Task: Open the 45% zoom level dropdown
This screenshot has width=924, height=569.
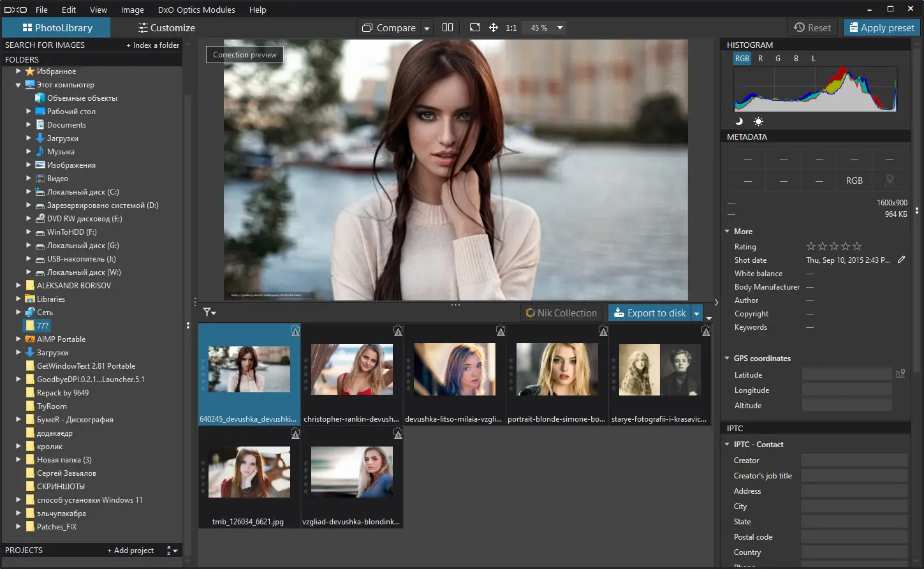Action: pyautogui.click(x=559, y=27)
